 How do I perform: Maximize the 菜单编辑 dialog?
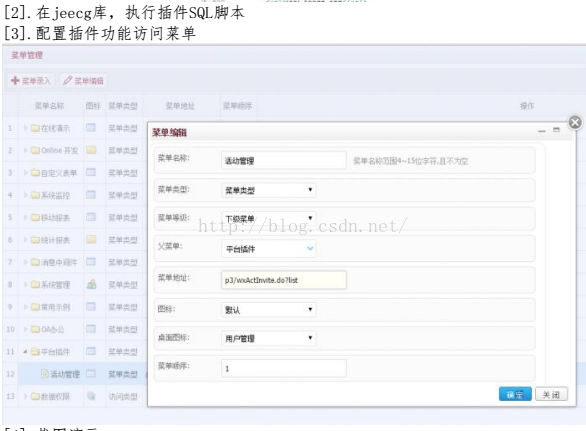(x=556, y=130)
